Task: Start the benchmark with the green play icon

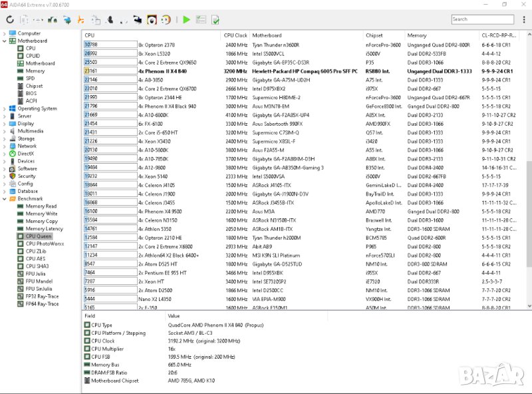Action: (x=186, y=20)
